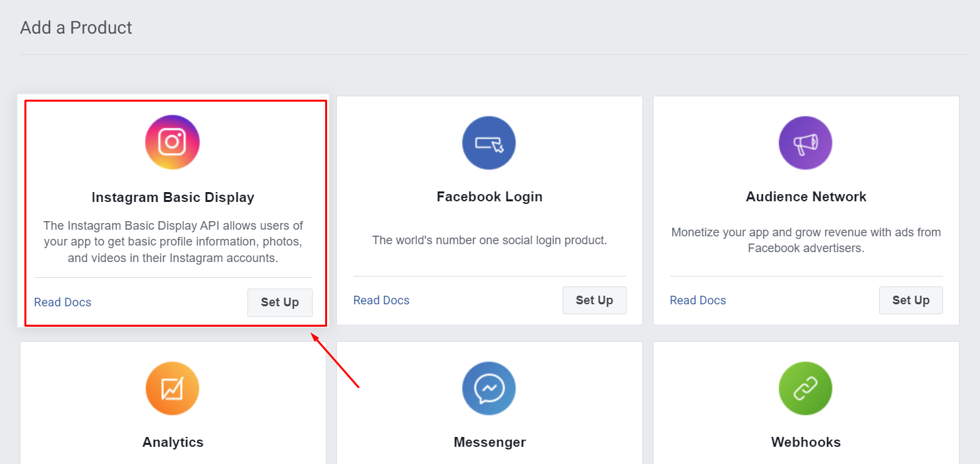Click the Webhooks card title

(806, 442)
